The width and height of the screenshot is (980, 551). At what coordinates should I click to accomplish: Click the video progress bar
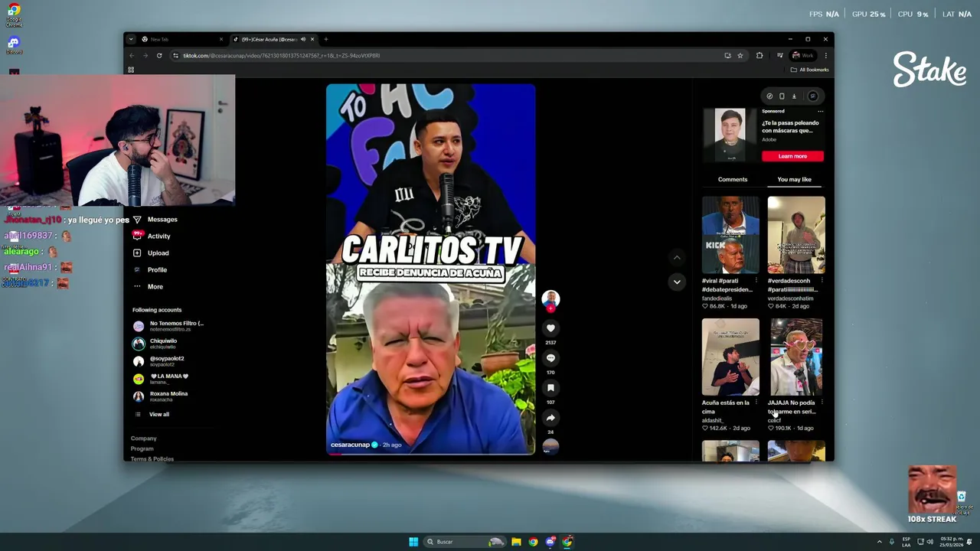click(430, 455)
